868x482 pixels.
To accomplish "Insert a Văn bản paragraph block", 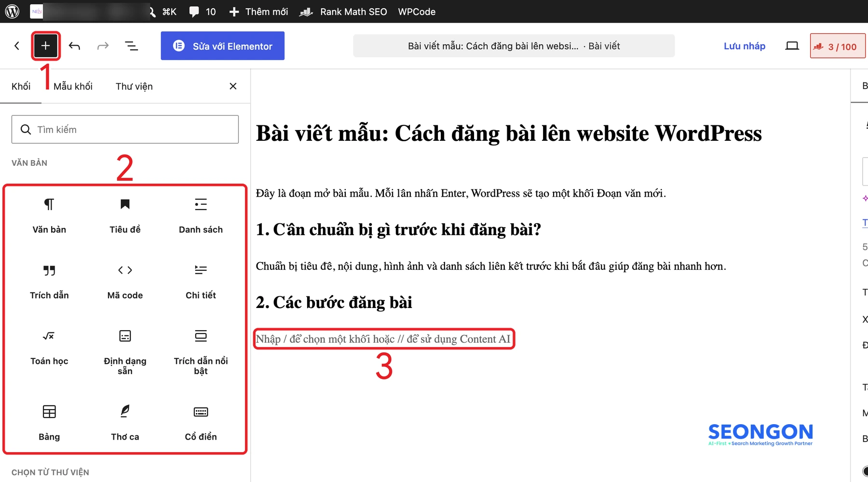I will pos(49,216).
